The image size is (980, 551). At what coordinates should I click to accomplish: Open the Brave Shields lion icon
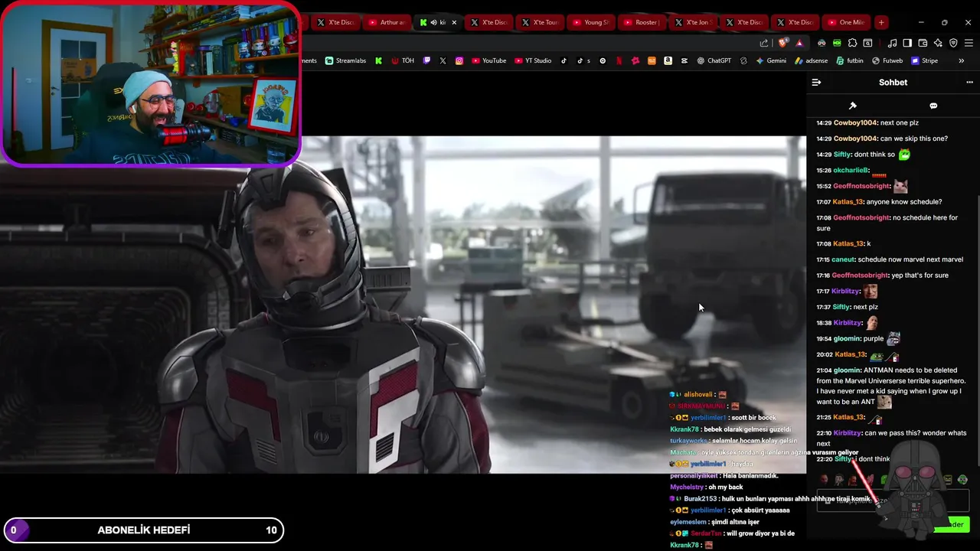[782, 43]
